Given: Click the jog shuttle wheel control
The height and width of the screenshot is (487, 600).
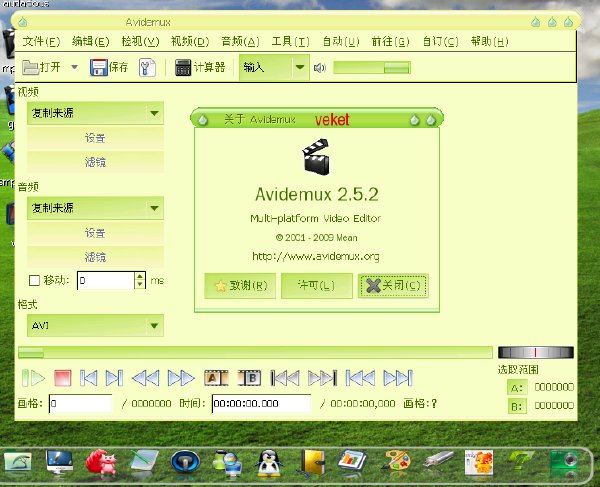Looking at the screenshot, I should click(x=536, y=352).
